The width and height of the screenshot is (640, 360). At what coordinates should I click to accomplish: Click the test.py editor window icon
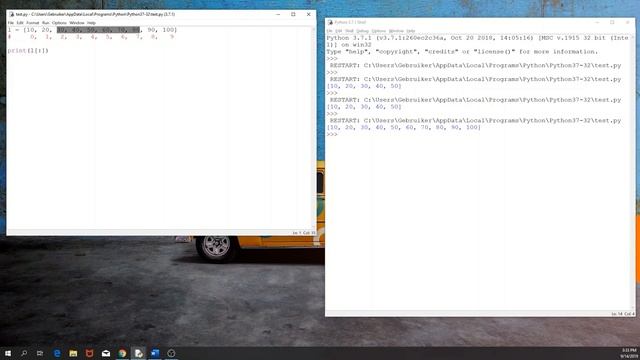[11, 14]
